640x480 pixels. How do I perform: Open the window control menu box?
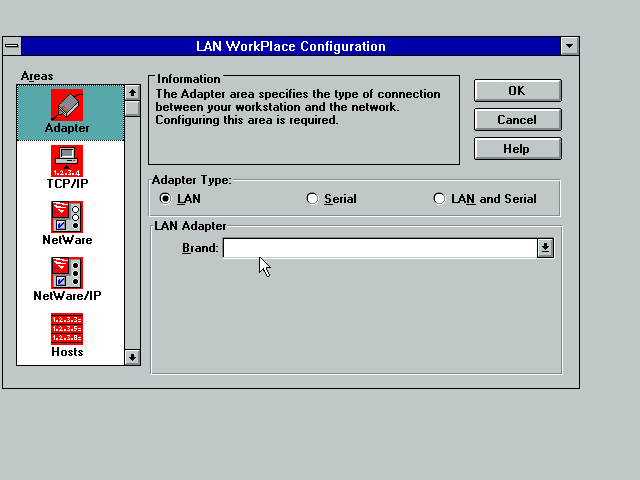12,46
